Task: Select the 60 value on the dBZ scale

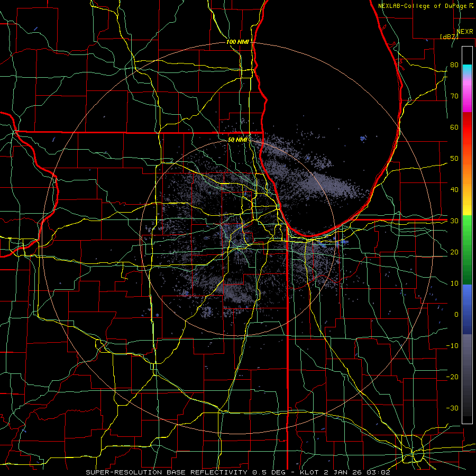Action: [454, 127]
